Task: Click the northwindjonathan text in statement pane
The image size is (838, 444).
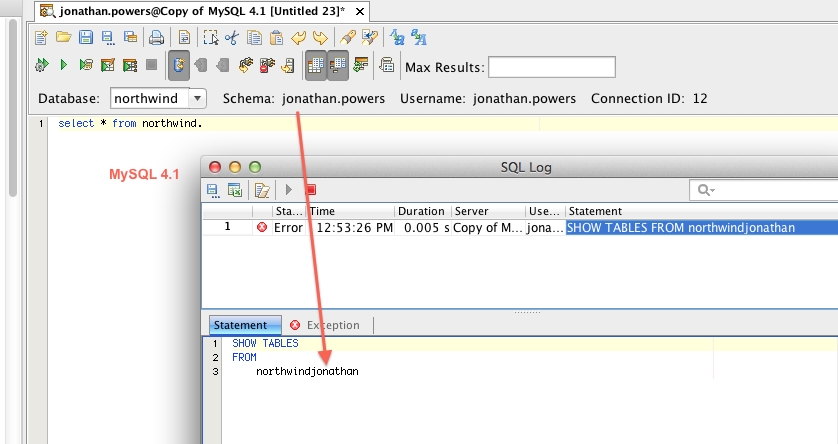Action: coord(307,371)
